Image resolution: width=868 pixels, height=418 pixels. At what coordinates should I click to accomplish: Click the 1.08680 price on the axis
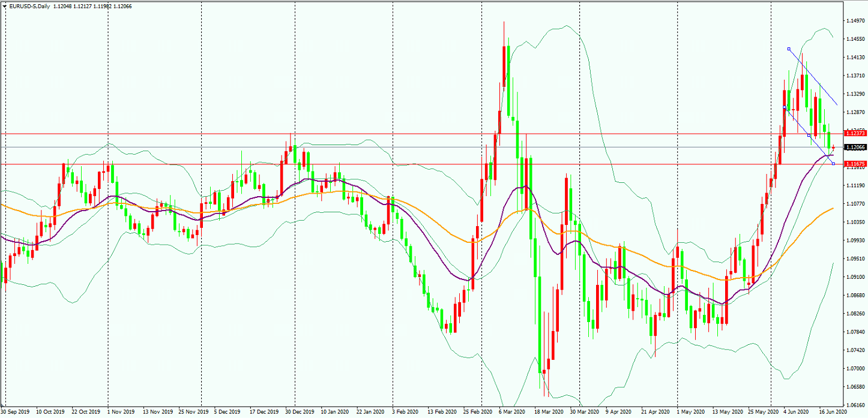(x=855, y=296)
